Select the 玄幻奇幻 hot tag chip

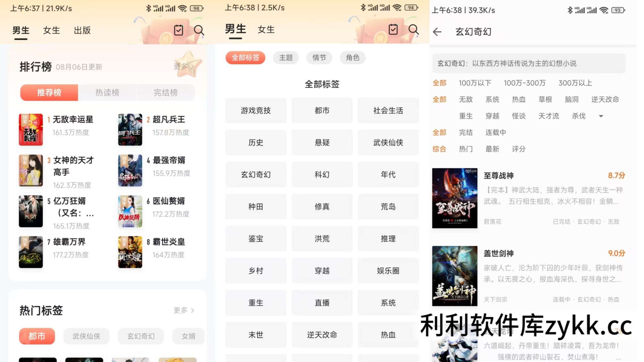pos(141,336)
